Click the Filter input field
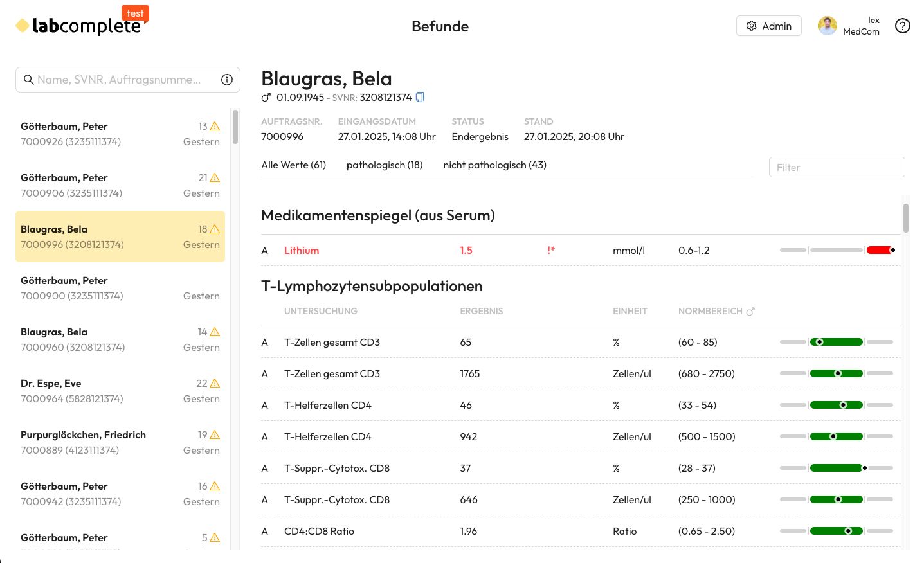This screenshot has height=563, width=924. pos(836,166)
